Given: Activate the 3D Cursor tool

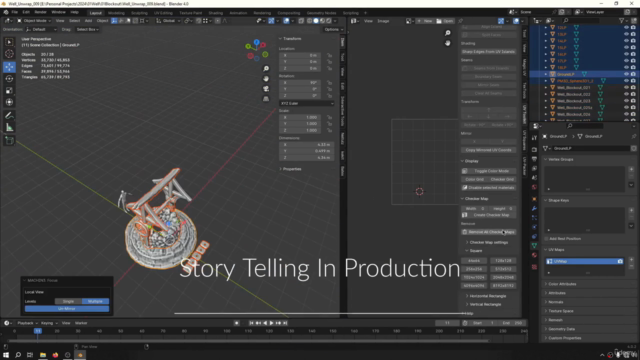Looking at the screenshot, I should [9, 54].
